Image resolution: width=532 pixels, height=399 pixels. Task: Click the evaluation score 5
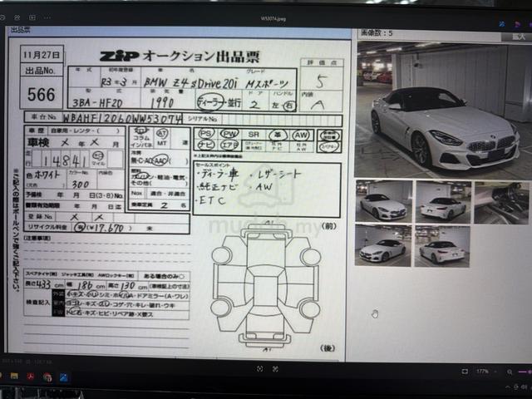pos(321,81)
